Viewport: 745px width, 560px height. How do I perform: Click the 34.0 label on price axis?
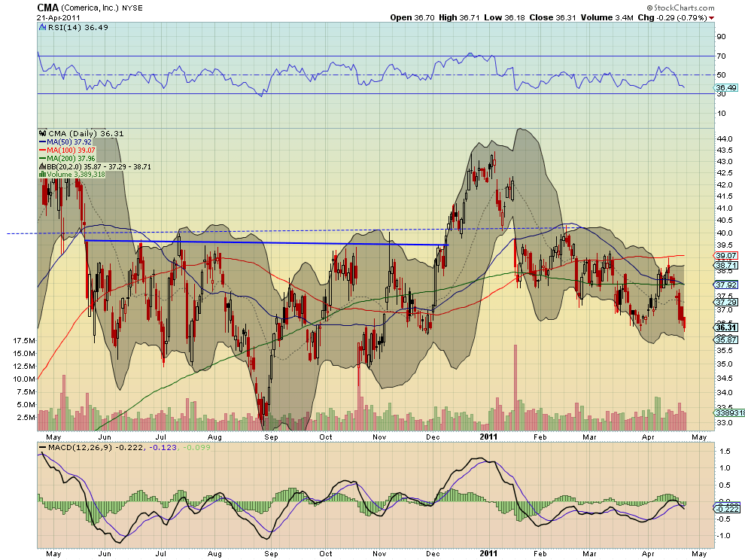pos(724,393)
